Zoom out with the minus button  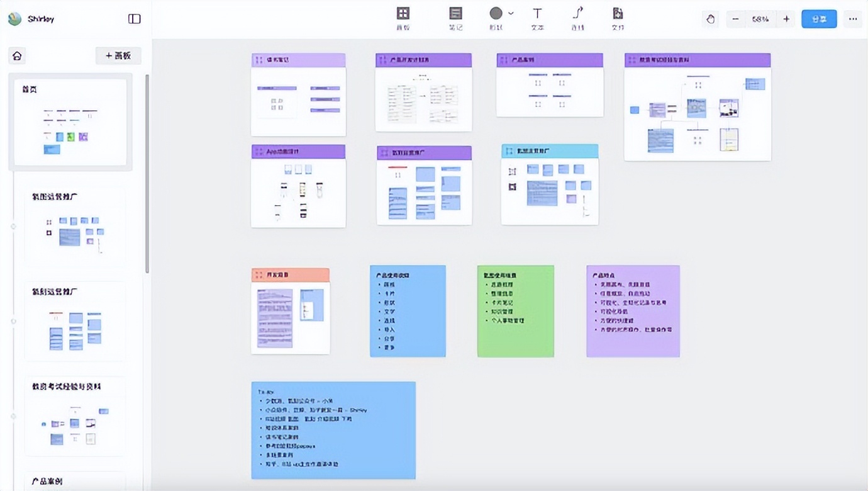tap(736, 19)
